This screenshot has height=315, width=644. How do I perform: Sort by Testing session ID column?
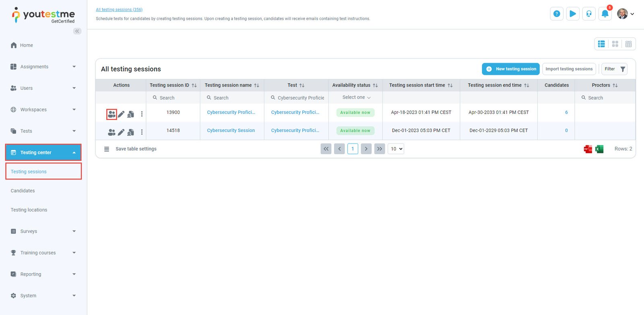click(x=194, y=85)
